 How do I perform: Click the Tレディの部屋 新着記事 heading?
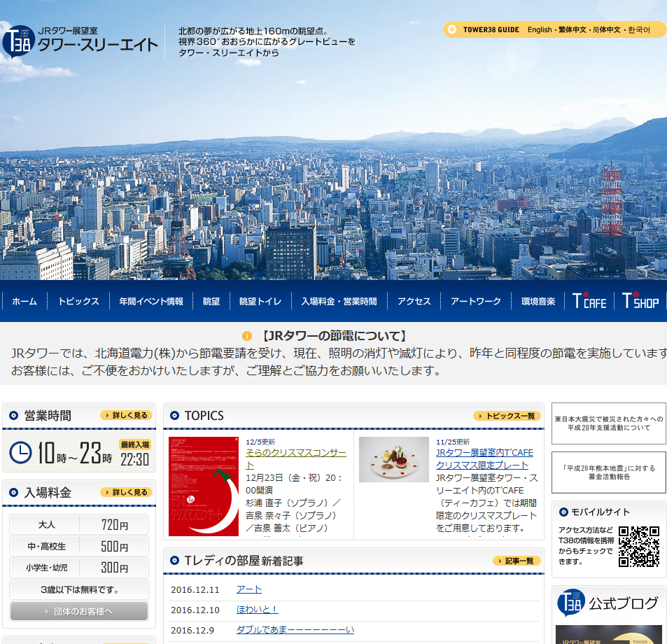(244, 561)
